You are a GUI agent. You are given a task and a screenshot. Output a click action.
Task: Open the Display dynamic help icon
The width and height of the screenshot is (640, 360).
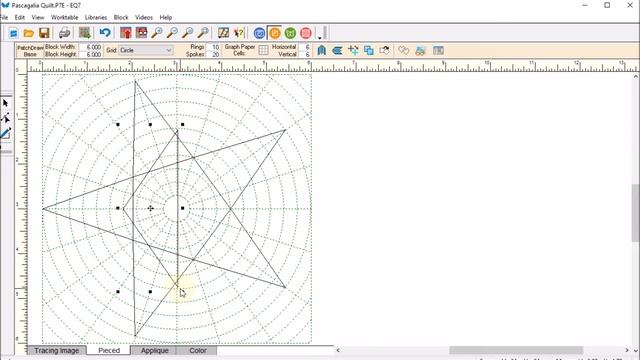[x=223, y=33]
